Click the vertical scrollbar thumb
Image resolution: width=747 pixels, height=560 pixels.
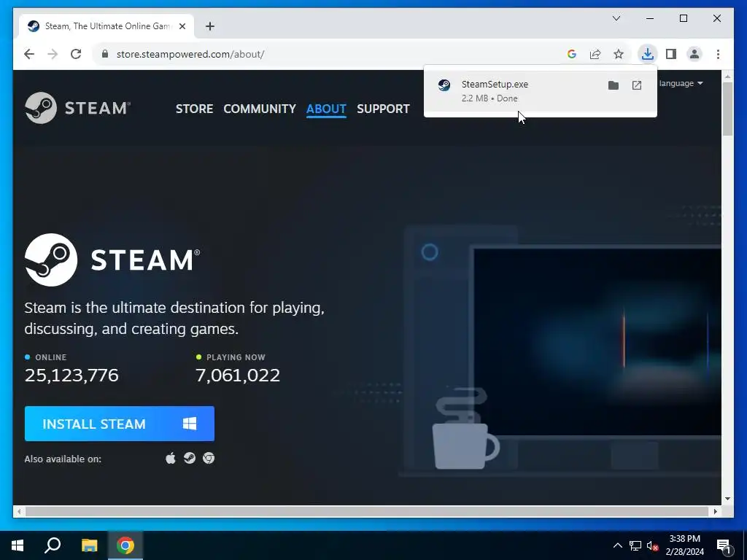point(727,109)
